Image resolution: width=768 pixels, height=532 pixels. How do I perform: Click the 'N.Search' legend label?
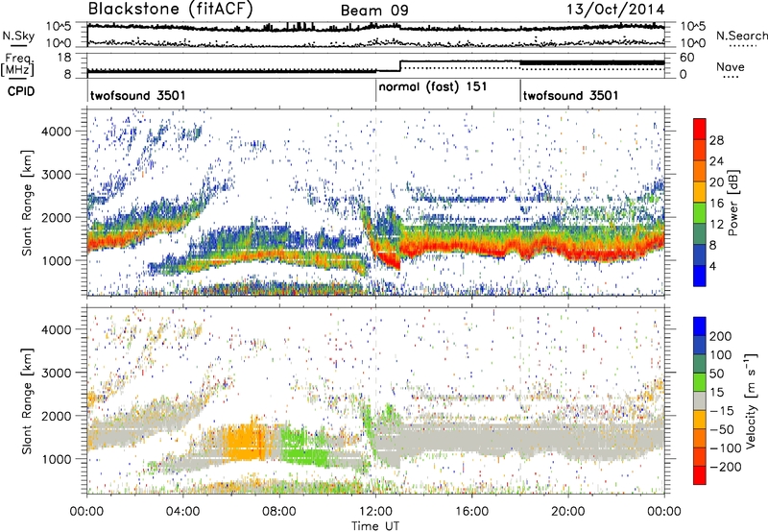click(742, 36)
